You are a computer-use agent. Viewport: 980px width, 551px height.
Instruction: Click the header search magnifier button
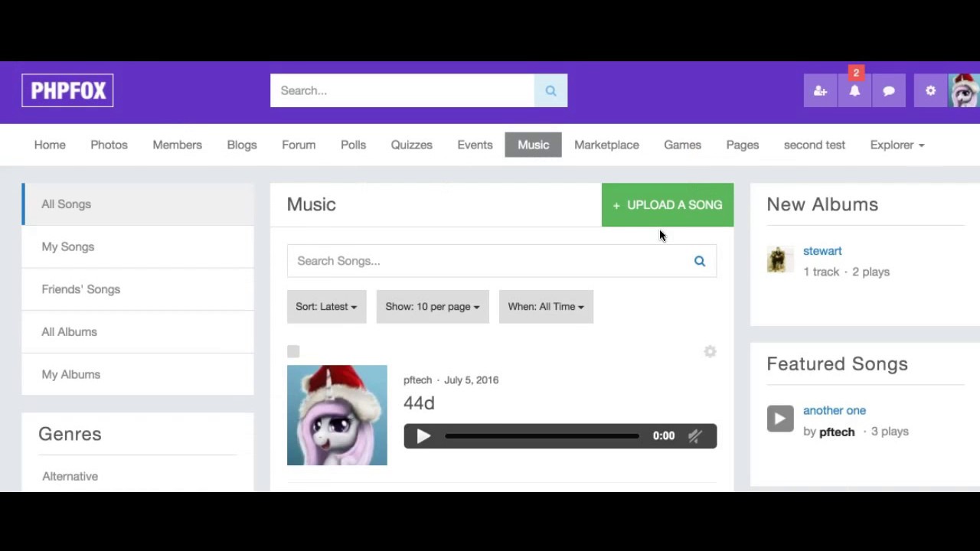(x=550, y=90)
